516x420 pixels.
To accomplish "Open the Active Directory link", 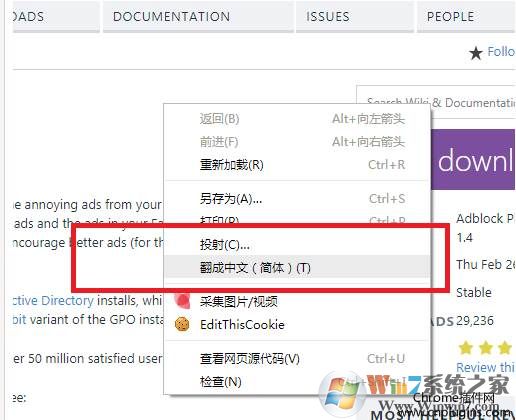I will 53,300.
